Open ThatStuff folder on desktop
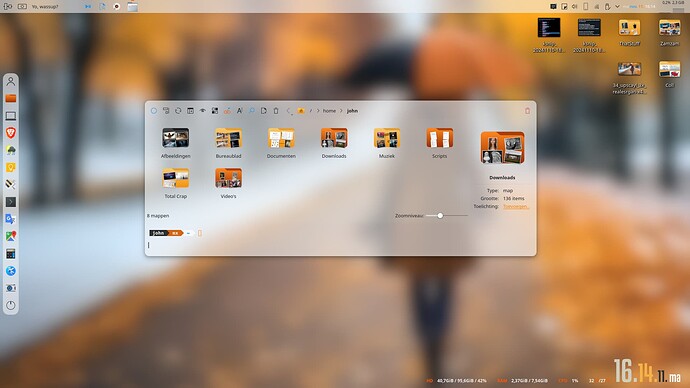Screen dimensions: 690x388 629,32
